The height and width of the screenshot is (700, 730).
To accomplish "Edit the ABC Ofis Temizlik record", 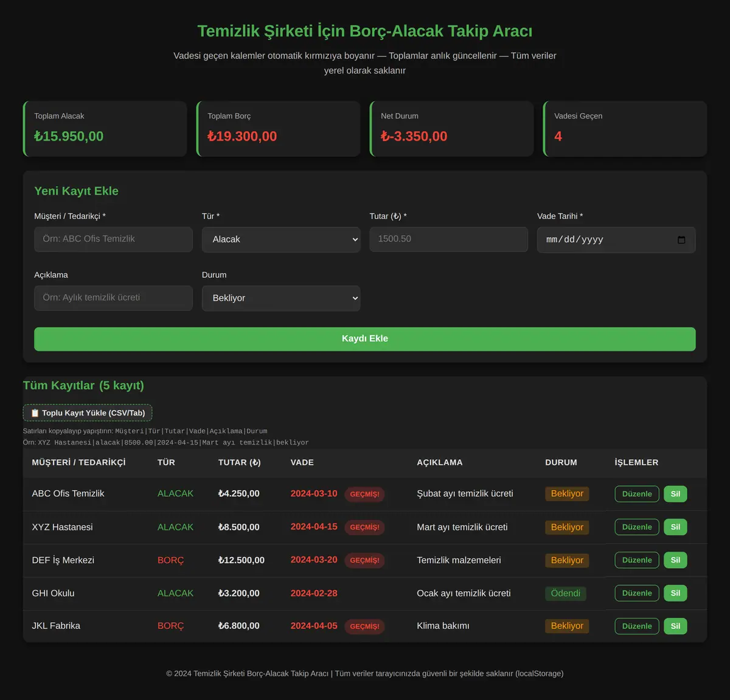I will [637, 494].
